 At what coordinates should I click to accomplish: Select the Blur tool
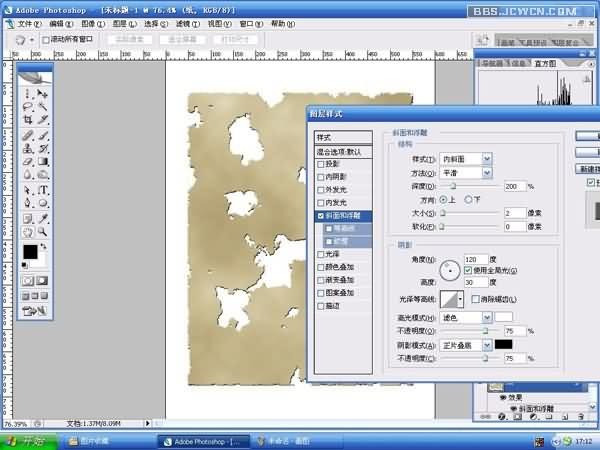28,174
